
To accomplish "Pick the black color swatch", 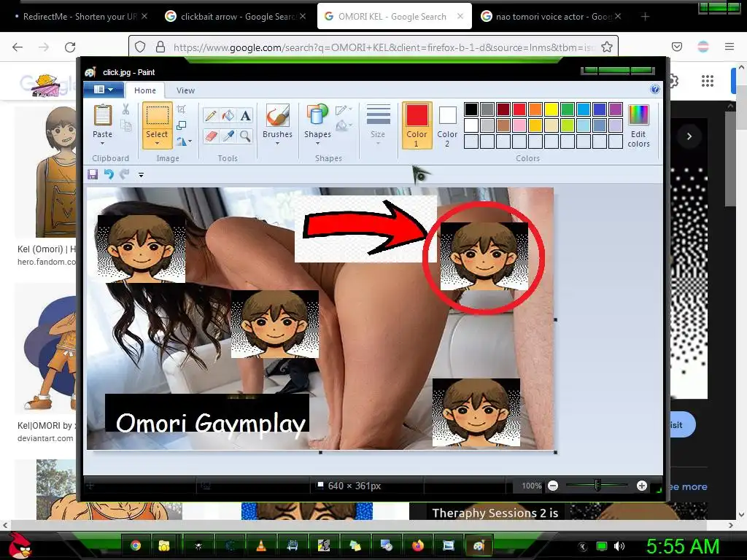I will coord(471,109).
